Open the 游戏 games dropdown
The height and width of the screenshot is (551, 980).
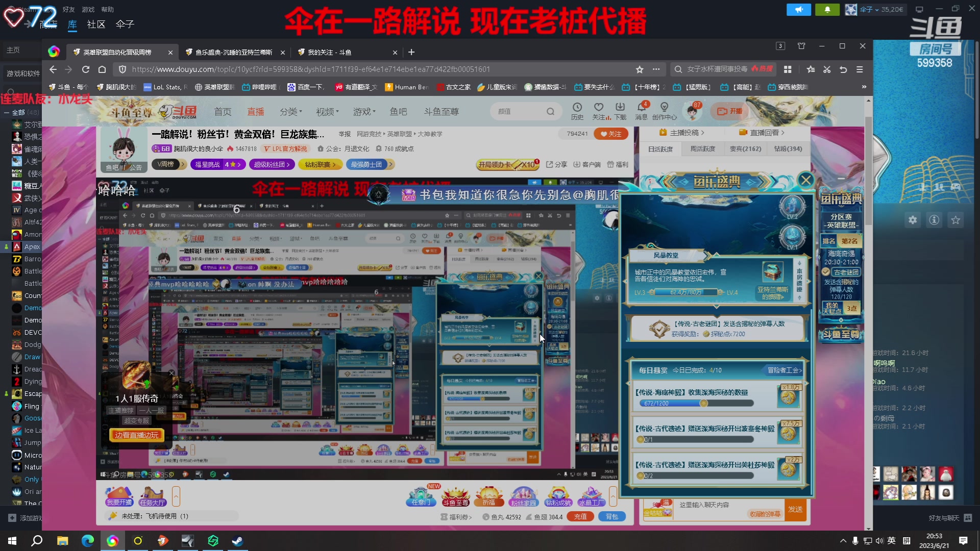[x=364, y=111]
